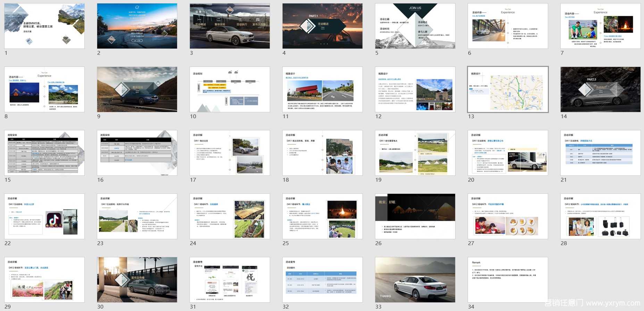This screenshot has width=644, height=311.
Task: Select slide 34 titled Remark
Action: tap(508, 280)
